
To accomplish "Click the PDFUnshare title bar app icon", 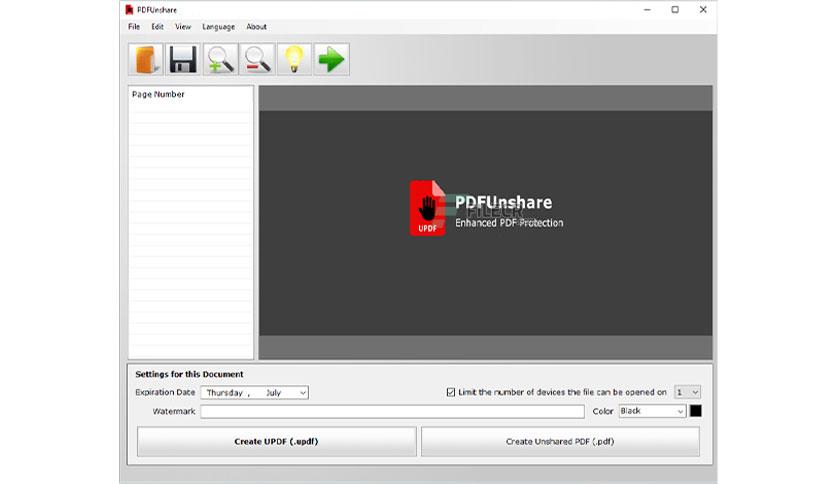I will [129, 10].
